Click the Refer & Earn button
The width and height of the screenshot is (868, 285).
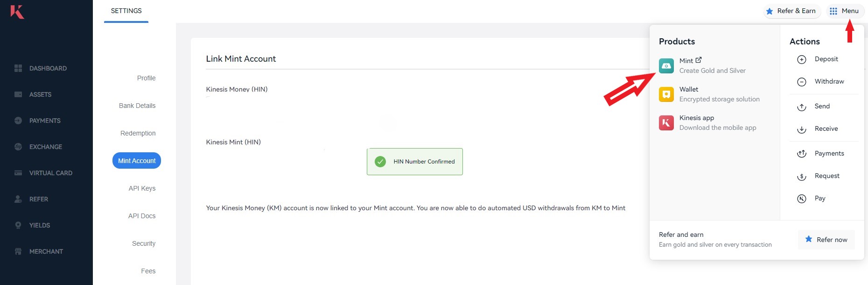pos(792,11)
